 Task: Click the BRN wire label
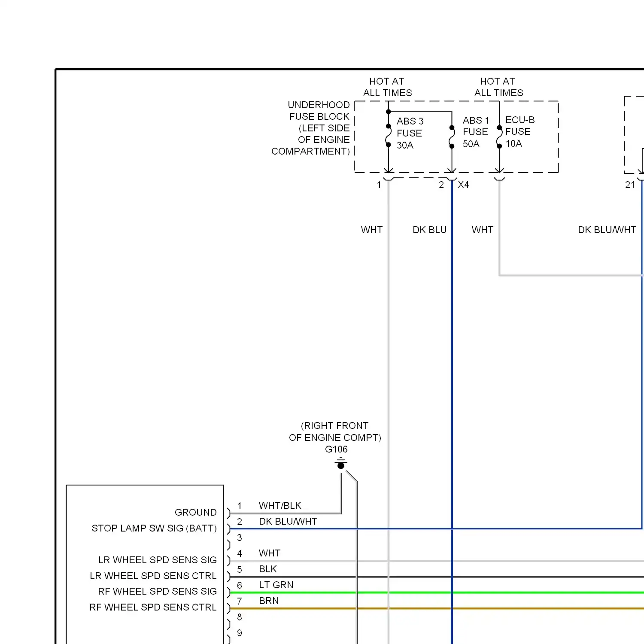(269, 601)
